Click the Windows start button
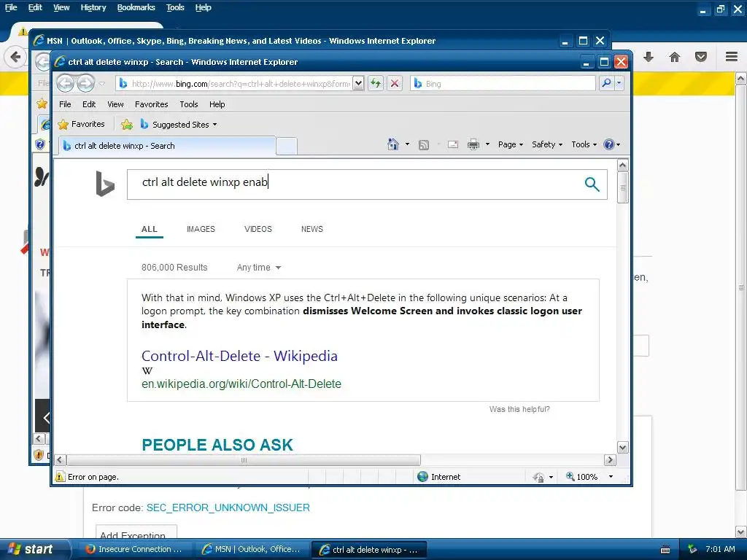The height and width of the screenshot is (560, 747). (34, 549)
